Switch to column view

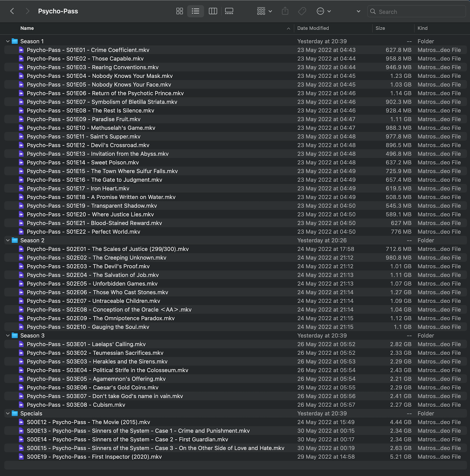[213, 12]
